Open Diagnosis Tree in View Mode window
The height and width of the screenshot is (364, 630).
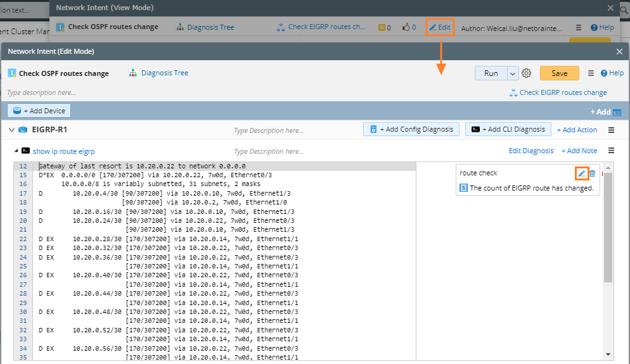(210, 27)
